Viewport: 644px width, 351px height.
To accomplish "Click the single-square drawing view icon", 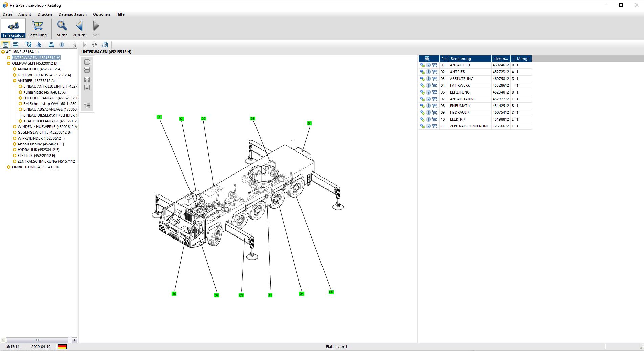I will [x=87, y=87].
